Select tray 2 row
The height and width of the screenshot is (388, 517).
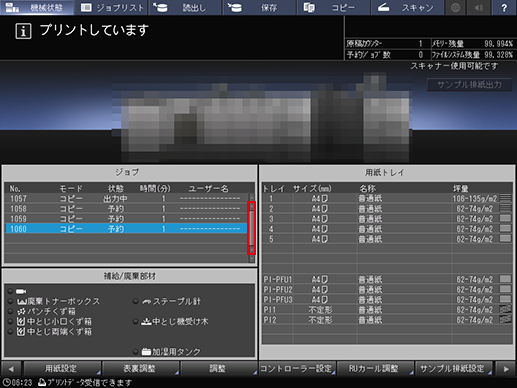(x=387, y=209)
